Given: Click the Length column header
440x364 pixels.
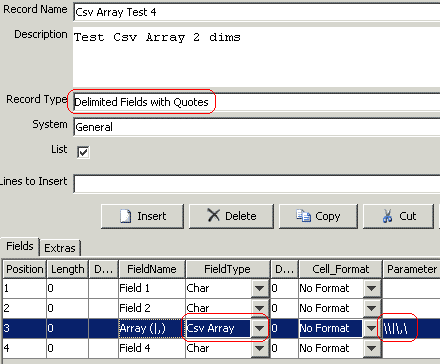Looking at the screenshot, I should pos(68,269).
